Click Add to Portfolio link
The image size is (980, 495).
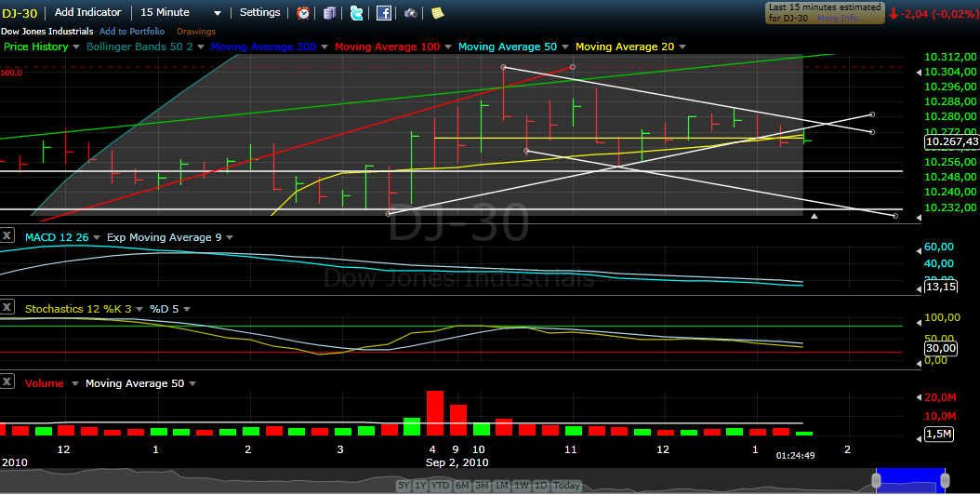[x=132, y=32]
